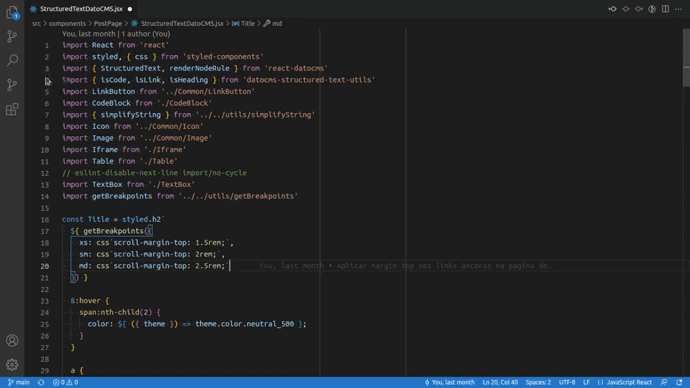Screen dimensions: 690x388
Task: Click 'react-datocms' import string
Action: pyautogui.click(x=296, y=68)
